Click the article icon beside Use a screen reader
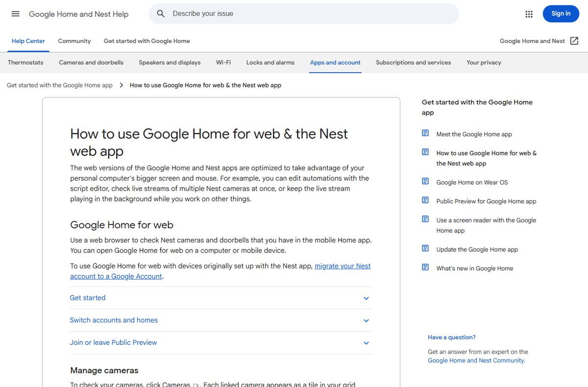 pyautogui.click(x=425, y=219)
